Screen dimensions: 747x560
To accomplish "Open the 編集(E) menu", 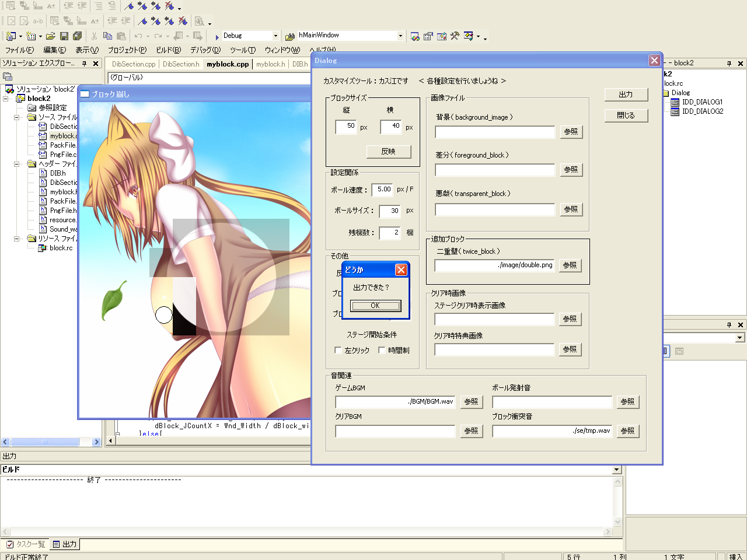I will [55, 50].
